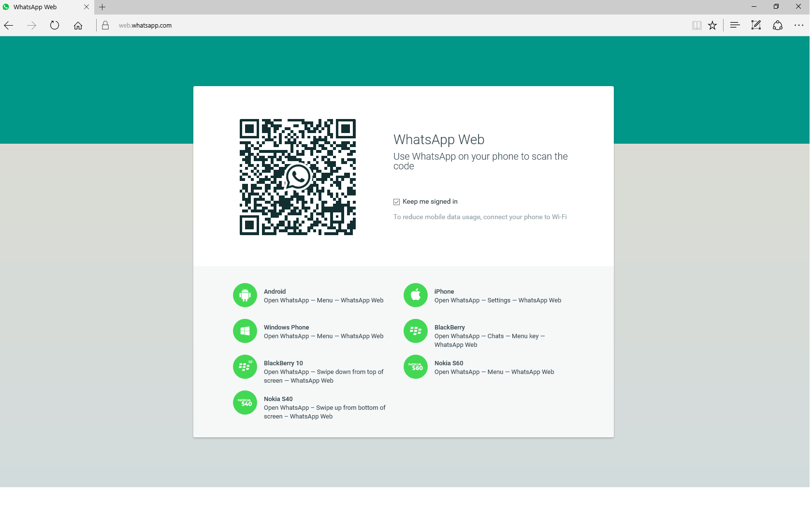Select the WhatsApp Web browser tab

tap(46, 7)
